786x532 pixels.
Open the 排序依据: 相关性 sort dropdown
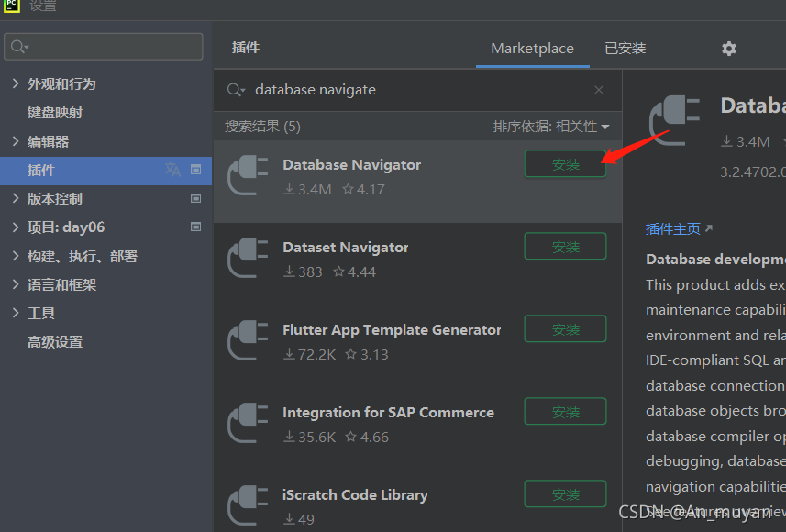(x=551, y=127)
